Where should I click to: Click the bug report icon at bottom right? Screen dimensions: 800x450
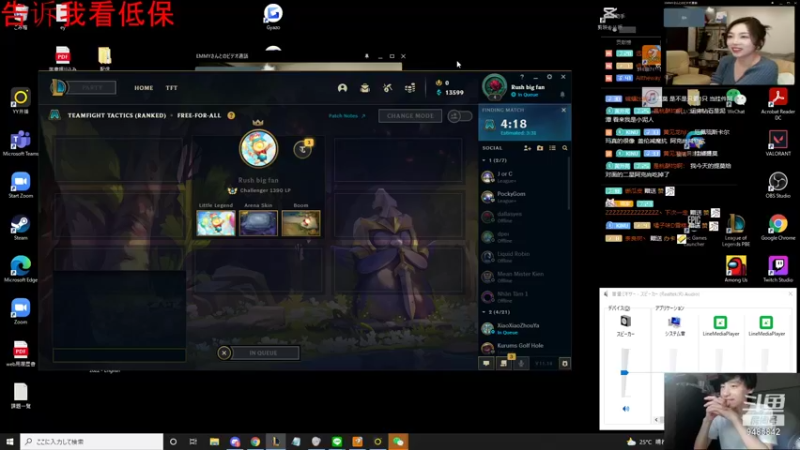pyautogui.click(x=565, y=363)
